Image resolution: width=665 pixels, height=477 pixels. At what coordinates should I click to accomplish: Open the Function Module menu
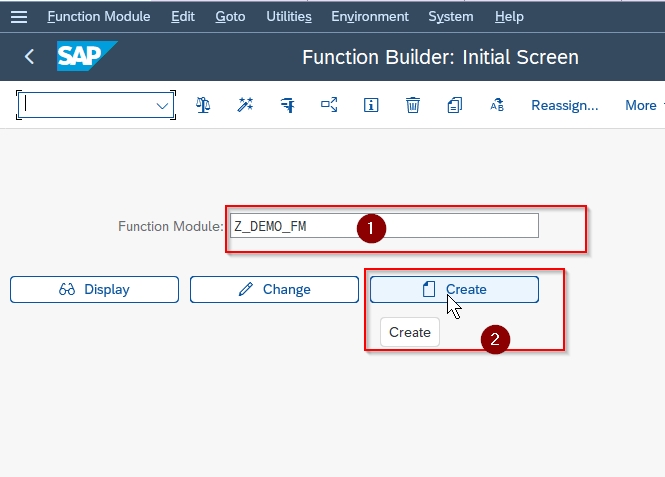pyautogui.click(x=99, y=17)
